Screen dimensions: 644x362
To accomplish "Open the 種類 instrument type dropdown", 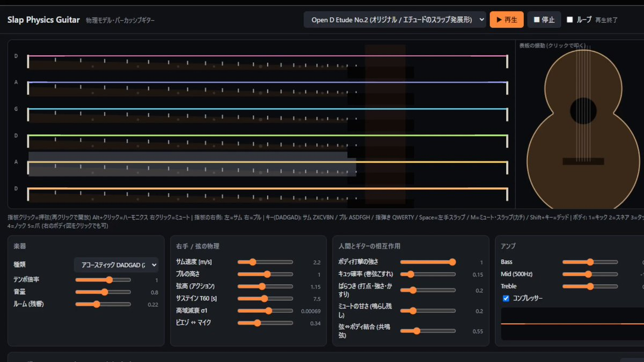I will coord(116,264).
